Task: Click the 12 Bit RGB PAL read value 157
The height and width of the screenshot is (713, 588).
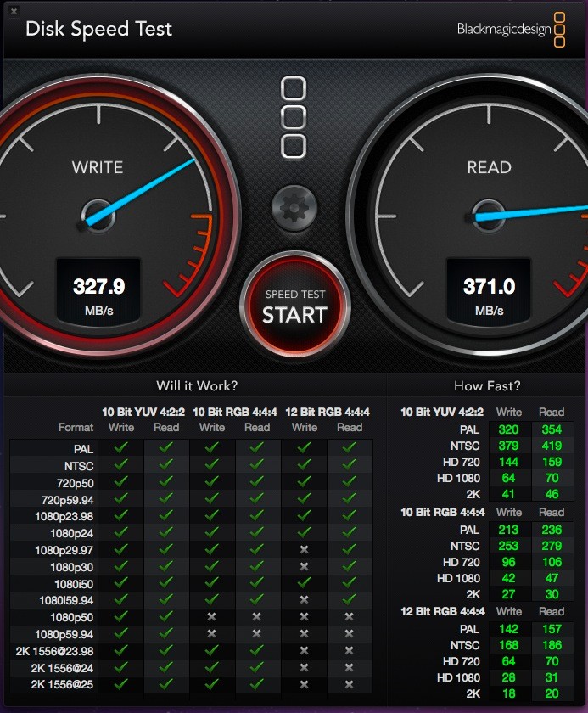Action: point(552,629)
